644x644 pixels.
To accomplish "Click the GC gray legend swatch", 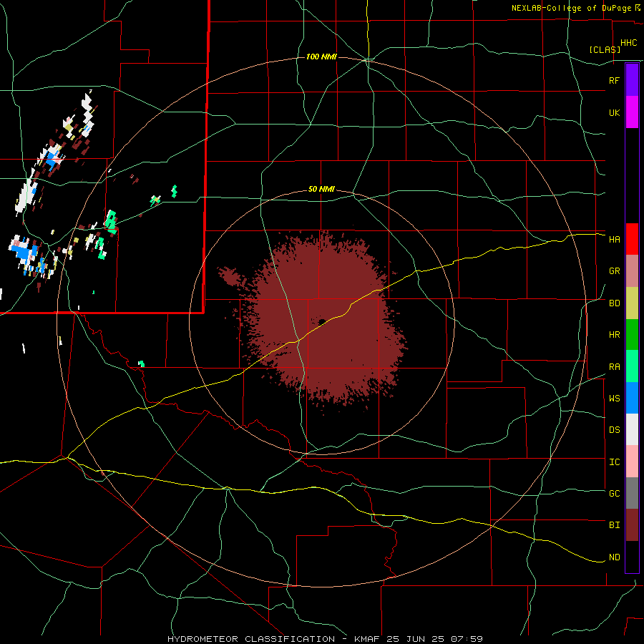I will [x=632, y=493].
